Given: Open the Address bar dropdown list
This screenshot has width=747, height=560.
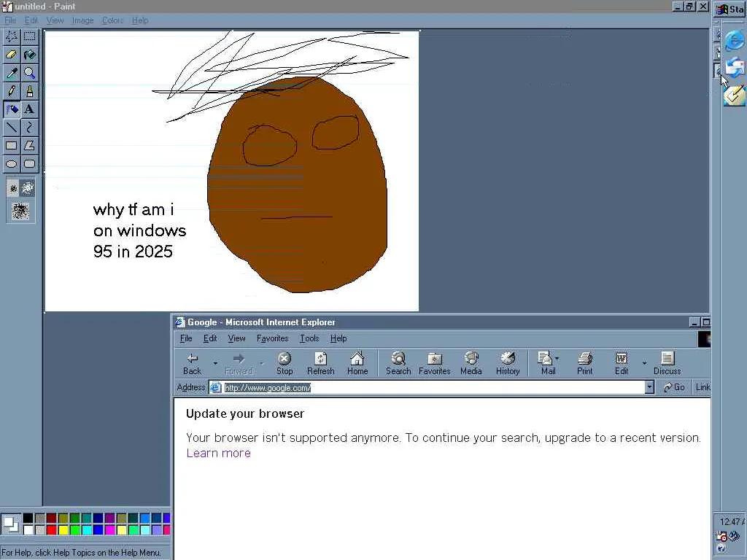Looking at the screenshot, I should (x=649, y=388).
